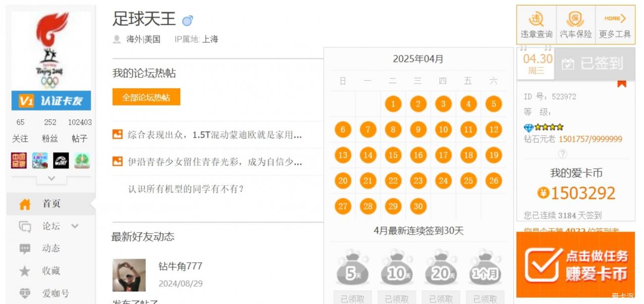This screenshot has width=644, height=304.
Task: Click the 全部论坛热帖 orange button
Action: pos(146,97)
